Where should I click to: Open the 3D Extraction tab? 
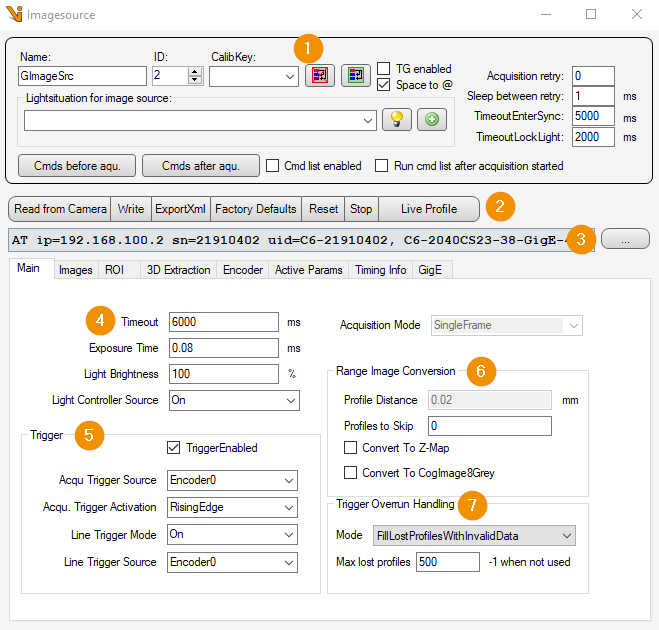(179, 270)
